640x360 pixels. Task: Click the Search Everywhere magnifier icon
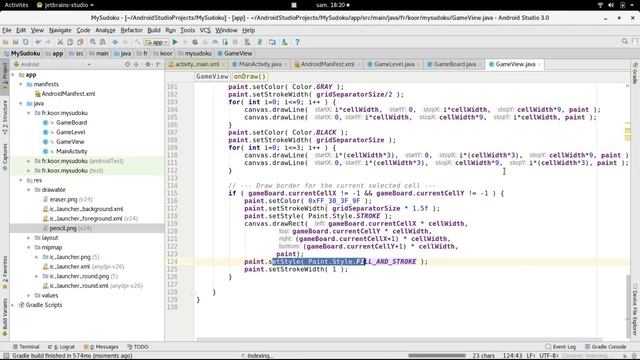(624, 42)
